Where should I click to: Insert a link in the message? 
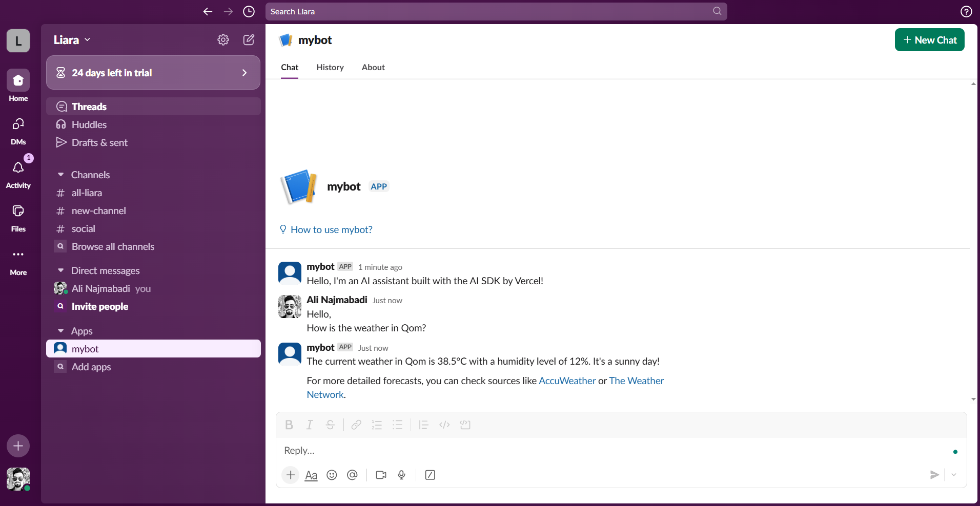point(356,425)
